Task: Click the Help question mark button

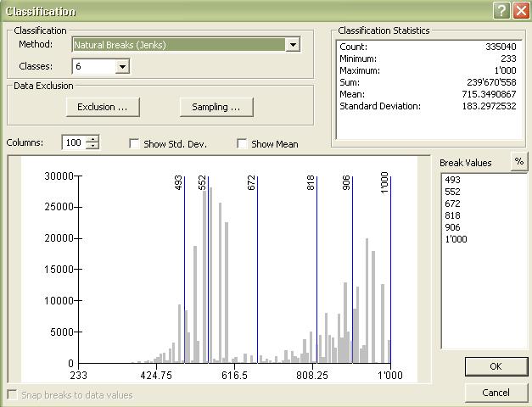Action: point(501,10)
